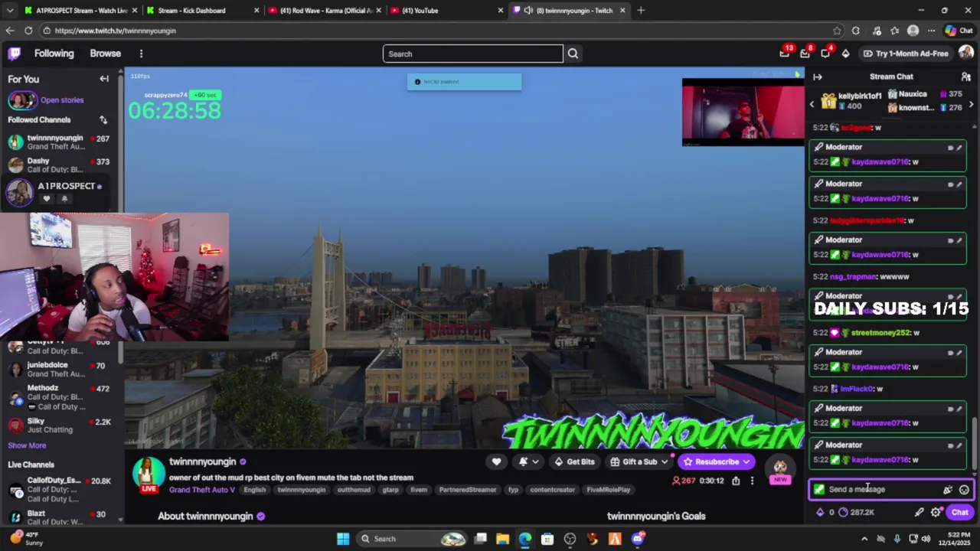Open the Following page
Image resolution: width=980 pixels, height=551 pixels.
[54, 54]
